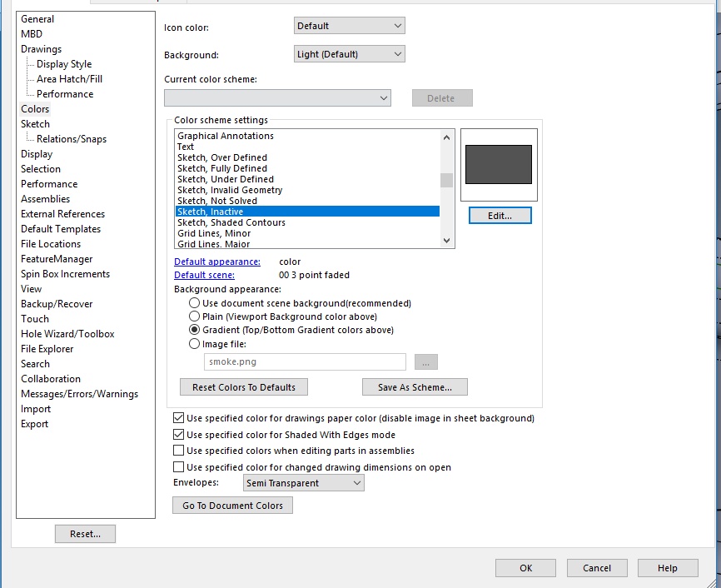Open the Envelopes Semi Transparent dropdown
Image resolution: width=721 pixels, height=588 pixels.
tap(304, 483)
